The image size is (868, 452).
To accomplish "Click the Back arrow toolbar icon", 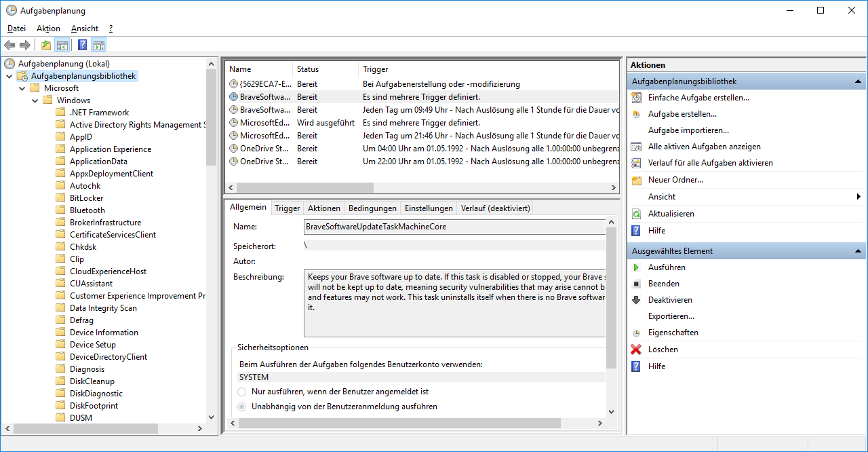I will click(x=9, y=45).
